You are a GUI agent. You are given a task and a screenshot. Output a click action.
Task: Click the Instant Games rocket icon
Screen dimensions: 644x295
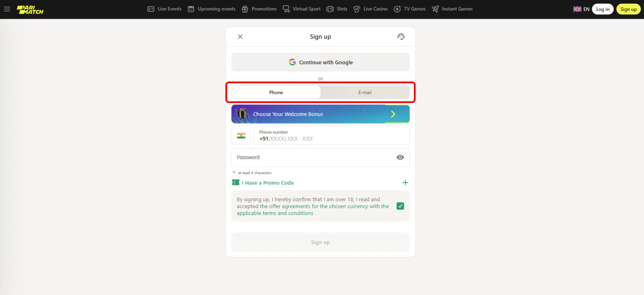(x=435, y=9)
